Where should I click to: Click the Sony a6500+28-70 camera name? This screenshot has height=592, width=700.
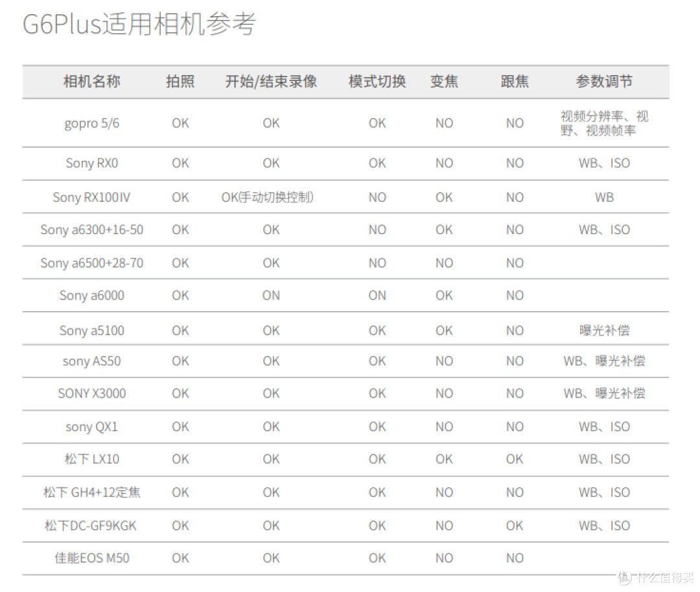[x=91, y=263]
